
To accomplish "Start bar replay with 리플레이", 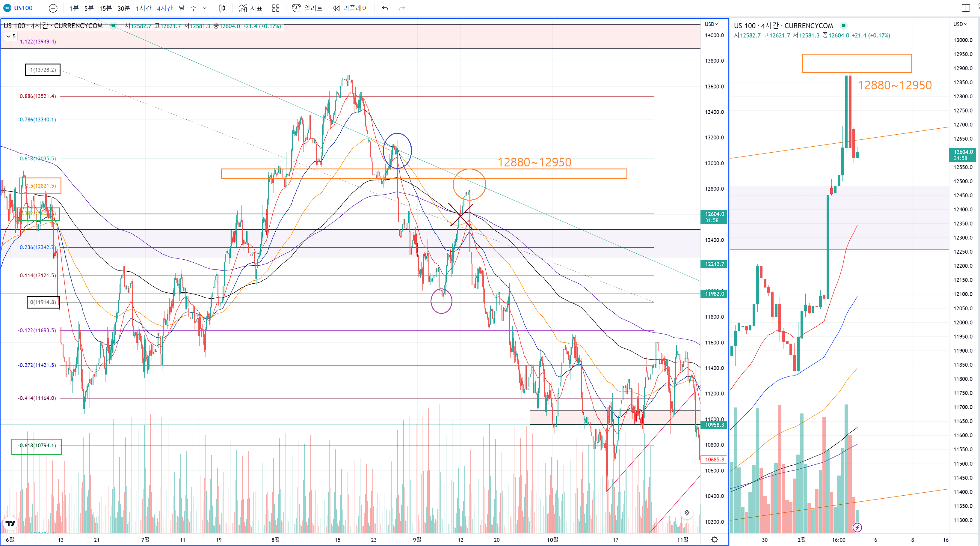I will coord(350,8).
